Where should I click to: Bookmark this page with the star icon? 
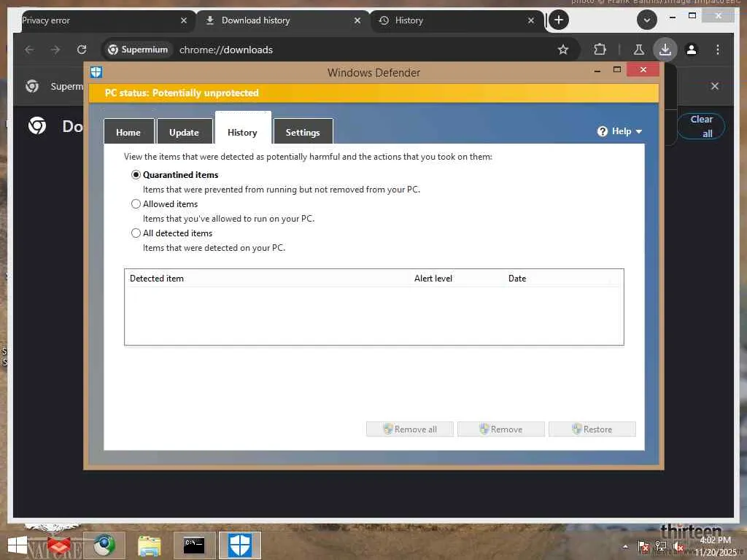point(562,50)
